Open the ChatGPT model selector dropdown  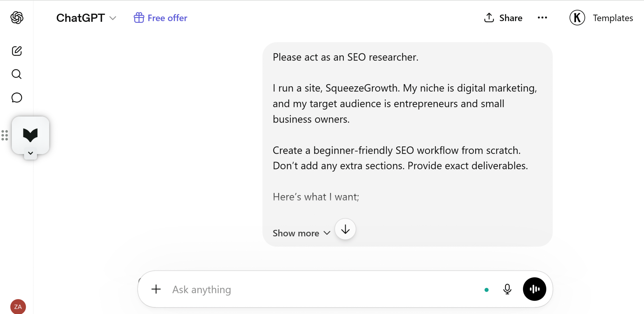click(x=86, y=18)
